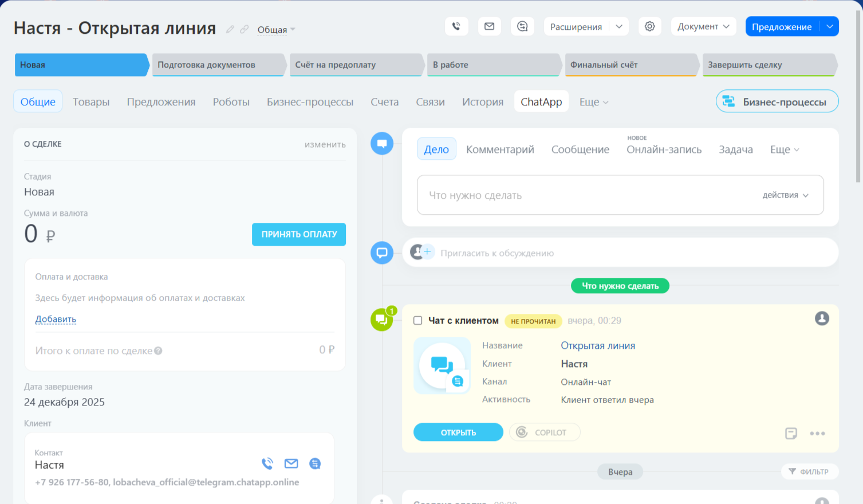Click the note icon on chat card
The height and width of the screenshot is (504, 863).
pyautogui.click(x=791, y=434)
